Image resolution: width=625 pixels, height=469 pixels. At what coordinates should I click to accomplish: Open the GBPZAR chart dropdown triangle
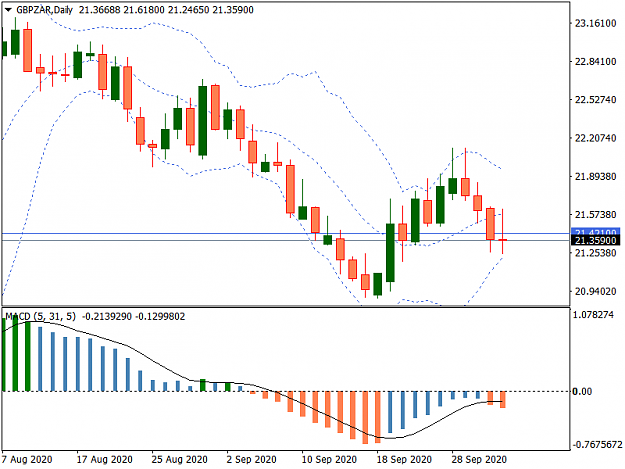[8, 10]
